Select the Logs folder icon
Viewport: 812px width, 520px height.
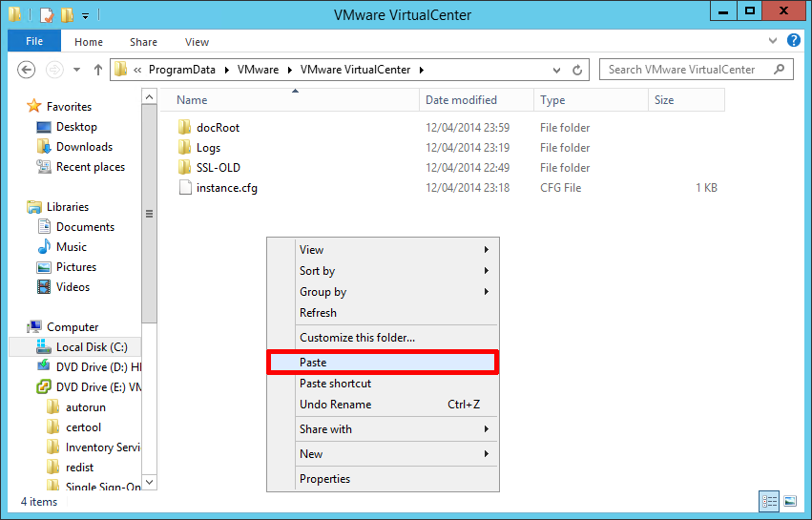coord(185,148)
